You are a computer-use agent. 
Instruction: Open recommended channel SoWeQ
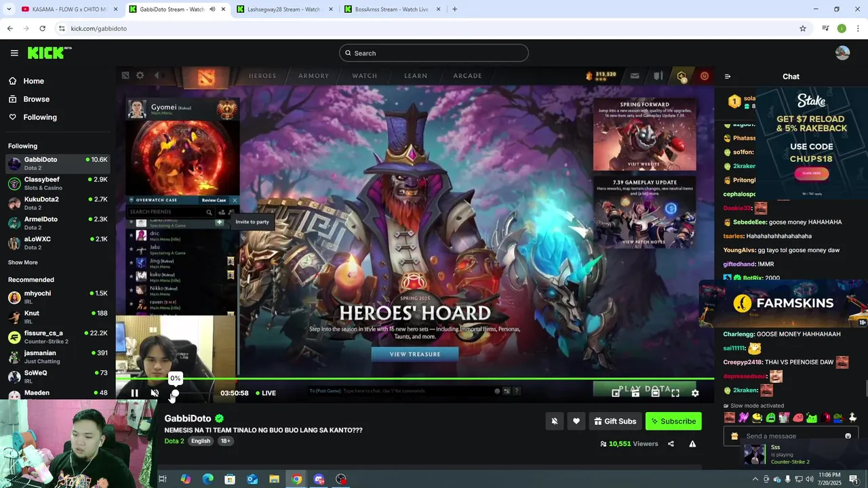click(x=58, y=376)
